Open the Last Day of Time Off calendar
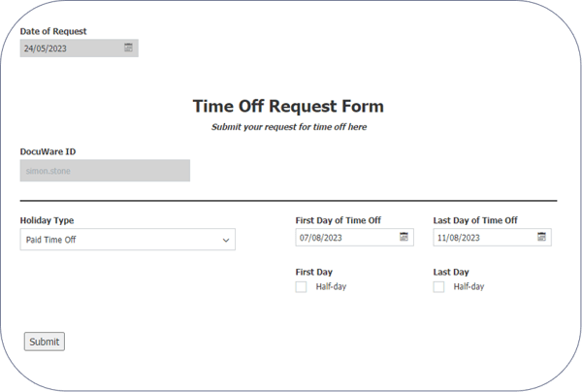 point(541,238)
